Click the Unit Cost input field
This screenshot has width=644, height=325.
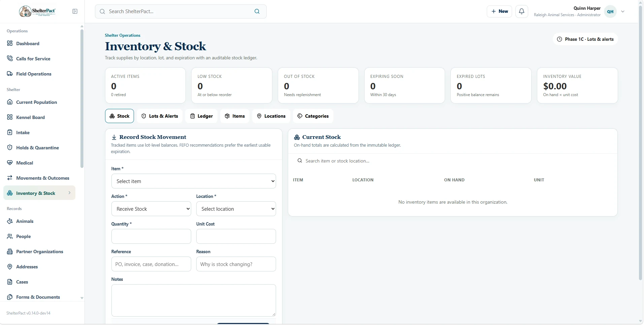pos(236,237)
